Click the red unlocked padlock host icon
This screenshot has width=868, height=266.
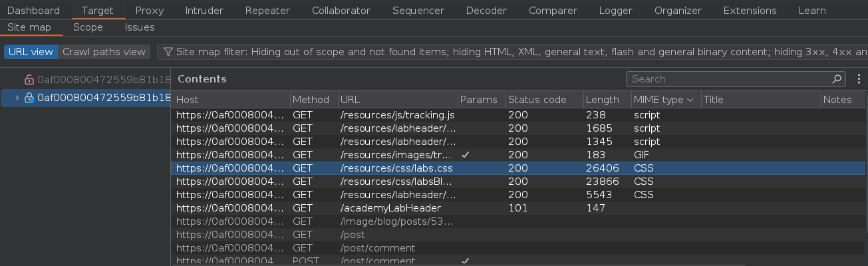pyautogui.click(x=29, y=80)
